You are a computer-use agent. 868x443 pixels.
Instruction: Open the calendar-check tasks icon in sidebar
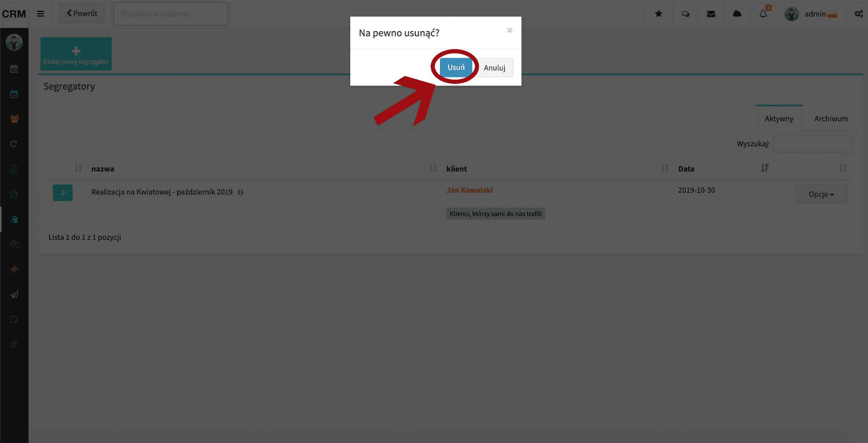(14, 94)
